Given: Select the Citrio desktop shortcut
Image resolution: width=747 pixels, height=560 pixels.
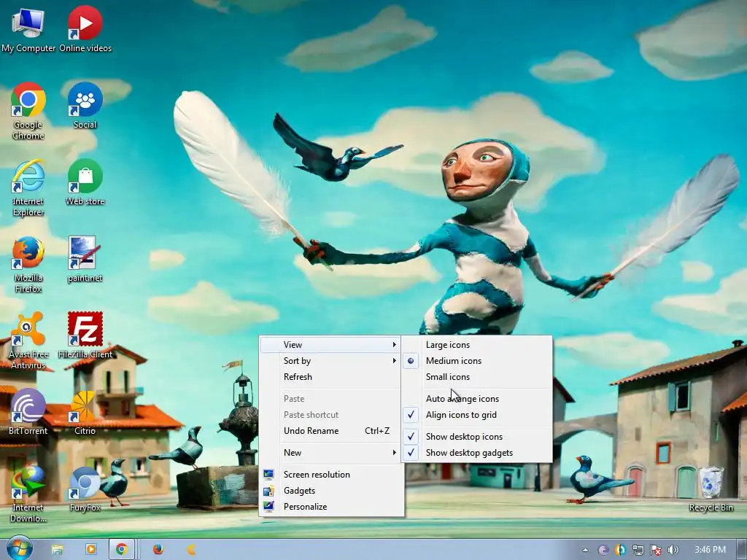Looking at the screenshot, I should coord(85,412).
